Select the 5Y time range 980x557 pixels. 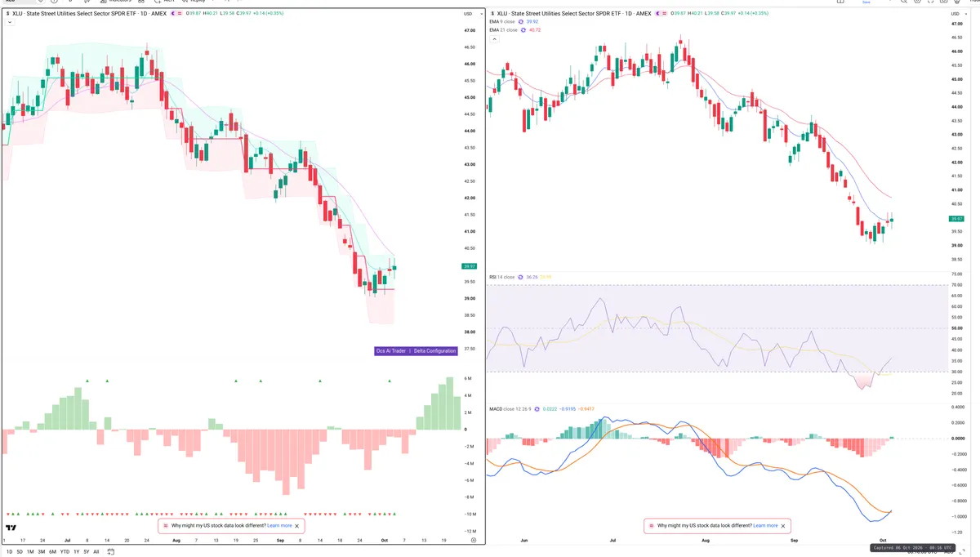87,552
